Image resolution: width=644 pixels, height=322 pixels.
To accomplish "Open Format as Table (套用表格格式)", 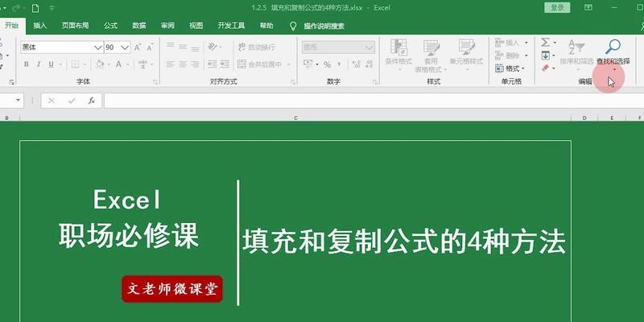I will point(431,56).
